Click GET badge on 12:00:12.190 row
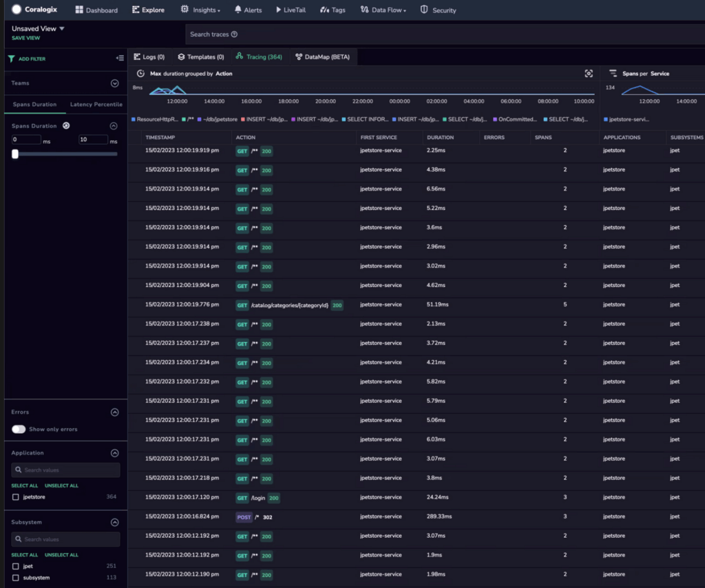 click(242, 575)
